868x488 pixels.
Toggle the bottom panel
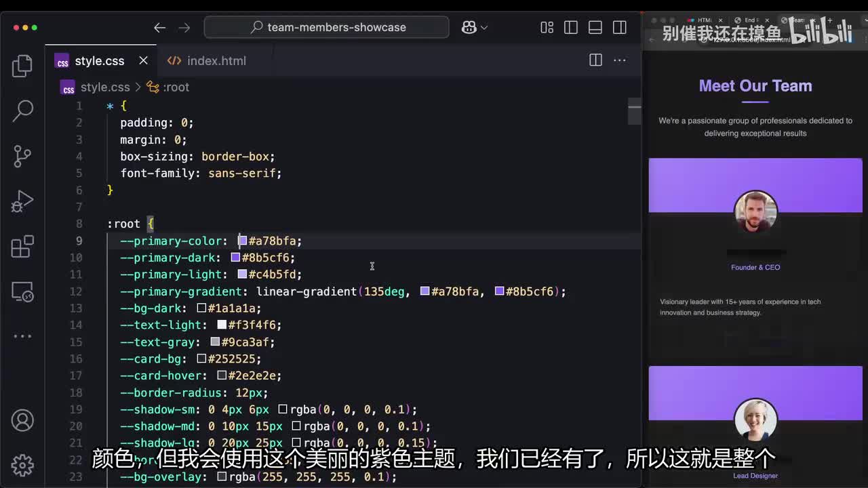pos(595,28)
